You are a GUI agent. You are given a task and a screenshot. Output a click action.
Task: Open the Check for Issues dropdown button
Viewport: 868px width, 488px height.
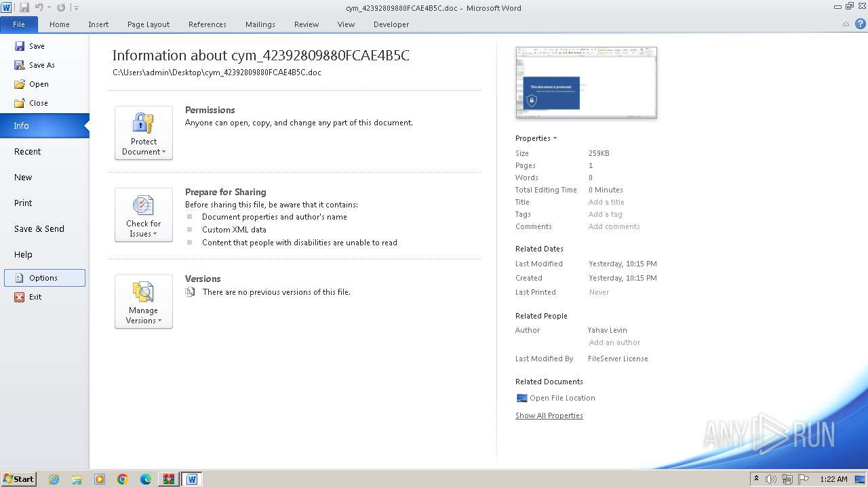(x=144, y=215)
